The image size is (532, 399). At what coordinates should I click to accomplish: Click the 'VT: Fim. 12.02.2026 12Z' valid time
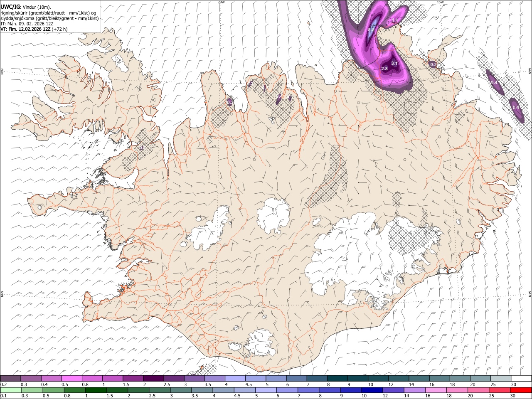pyautogui.click(x=25, y=29)
